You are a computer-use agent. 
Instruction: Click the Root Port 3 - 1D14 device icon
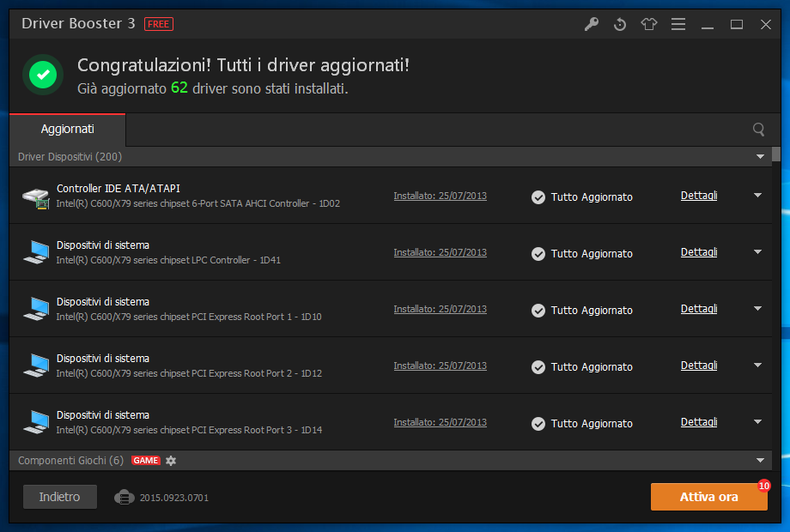[36, 422]
